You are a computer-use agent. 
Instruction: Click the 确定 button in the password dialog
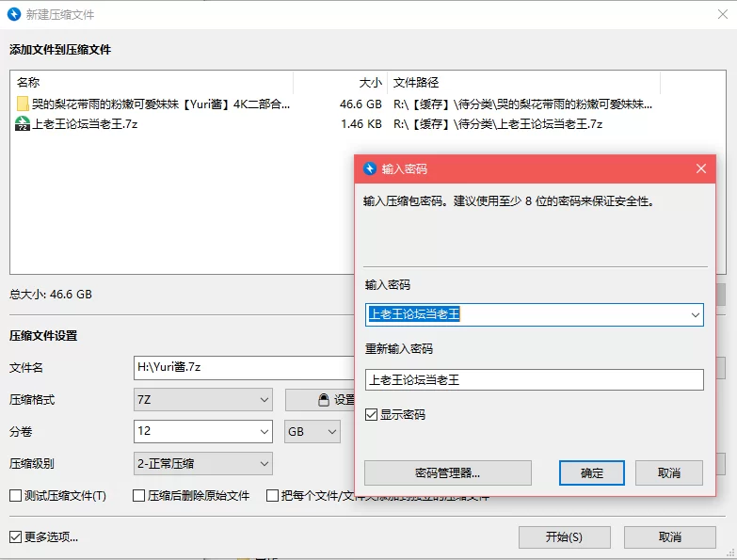click(x=592, y=472)
